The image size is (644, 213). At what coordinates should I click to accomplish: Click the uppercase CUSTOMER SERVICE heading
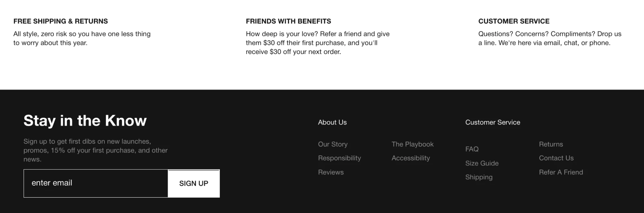(514, 21)
